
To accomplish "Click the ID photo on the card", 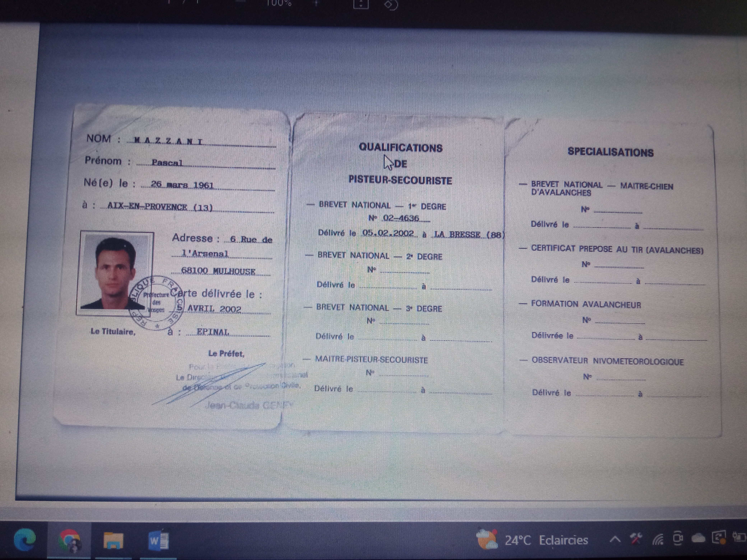I will pyautogui.click(x=115, y=273).
